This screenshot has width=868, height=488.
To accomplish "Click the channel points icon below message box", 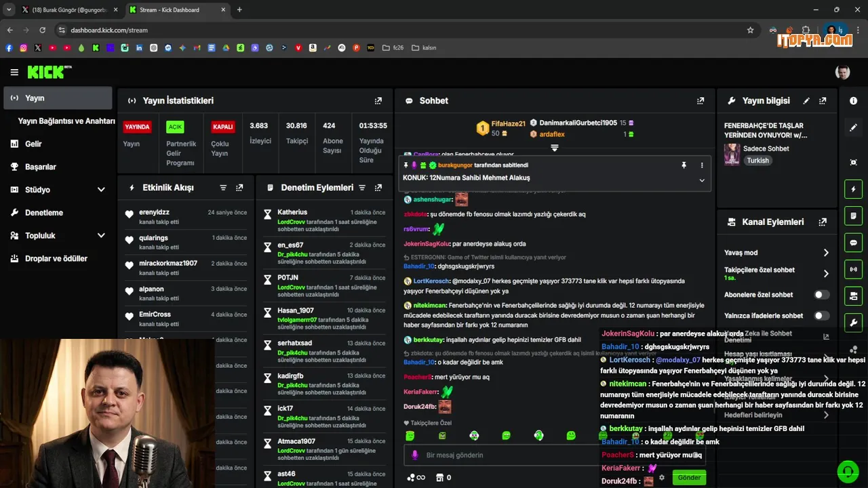I will 411,478.
